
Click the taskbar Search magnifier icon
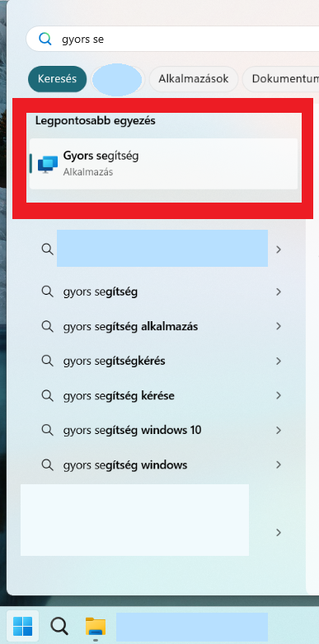point(59,627)
